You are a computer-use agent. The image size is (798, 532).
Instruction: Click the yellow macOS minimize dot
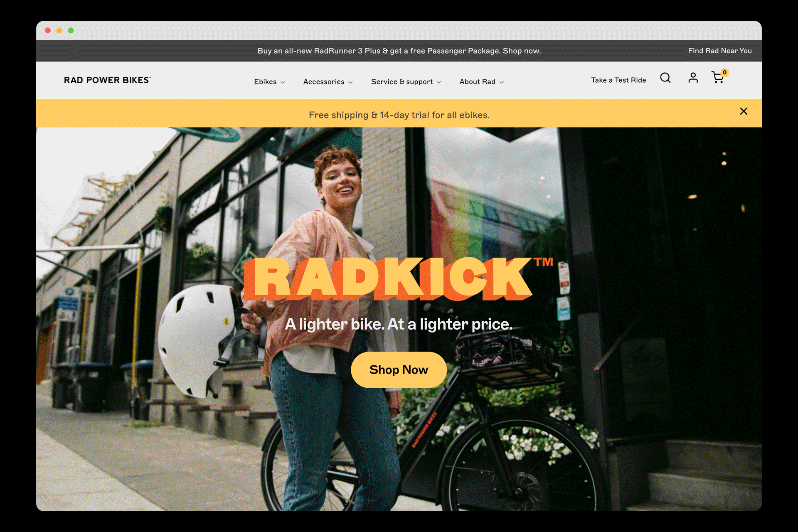pos(59,30)
